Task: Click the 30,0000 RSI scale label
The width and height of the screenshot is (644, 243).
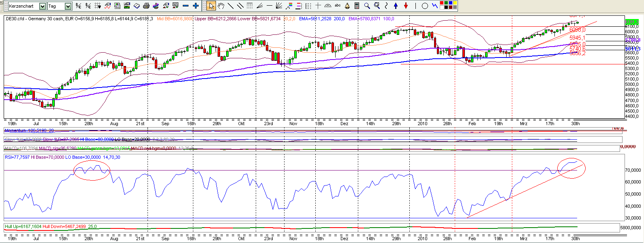Action: pyautogui.click(x=633, y=218)
